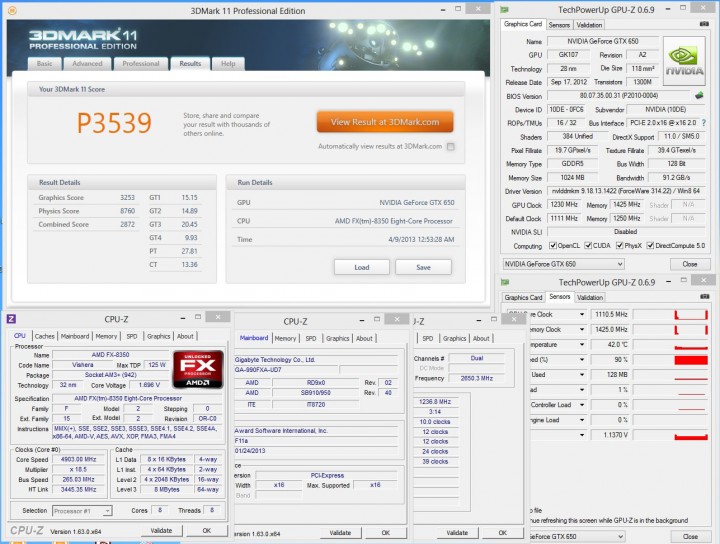
Task: Click OK in first CPU-Z window
Action: 207,530
